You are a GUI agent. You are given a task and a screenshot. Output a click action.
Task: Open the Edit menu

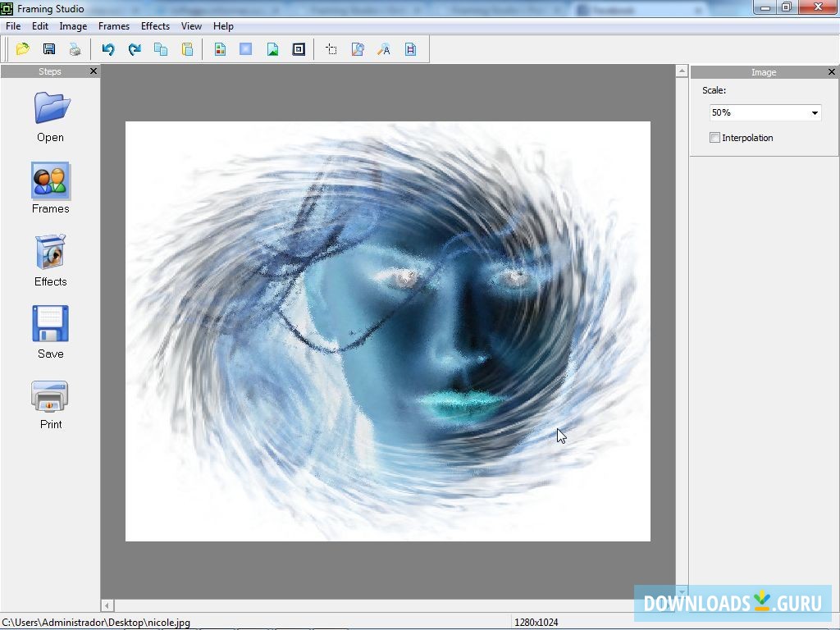40,25
